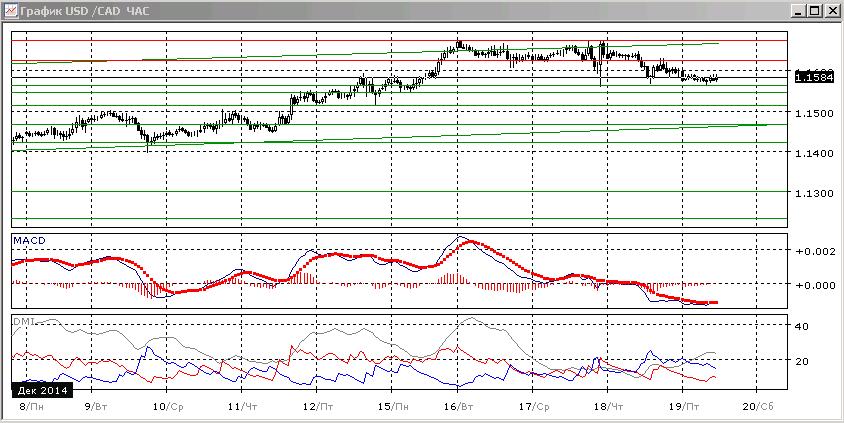
Task: Select the 20/Сб date marker
Action: click(x=759, y=406)
